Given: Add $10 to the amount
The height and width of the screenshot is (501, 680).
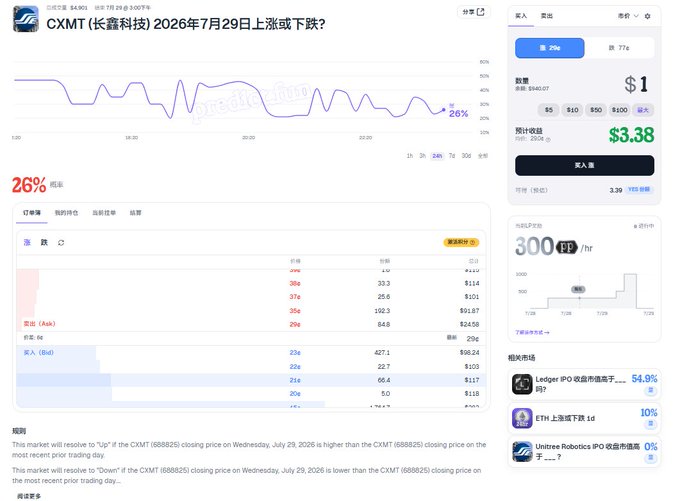Looking at the screenshot, I should pos(572,110).
